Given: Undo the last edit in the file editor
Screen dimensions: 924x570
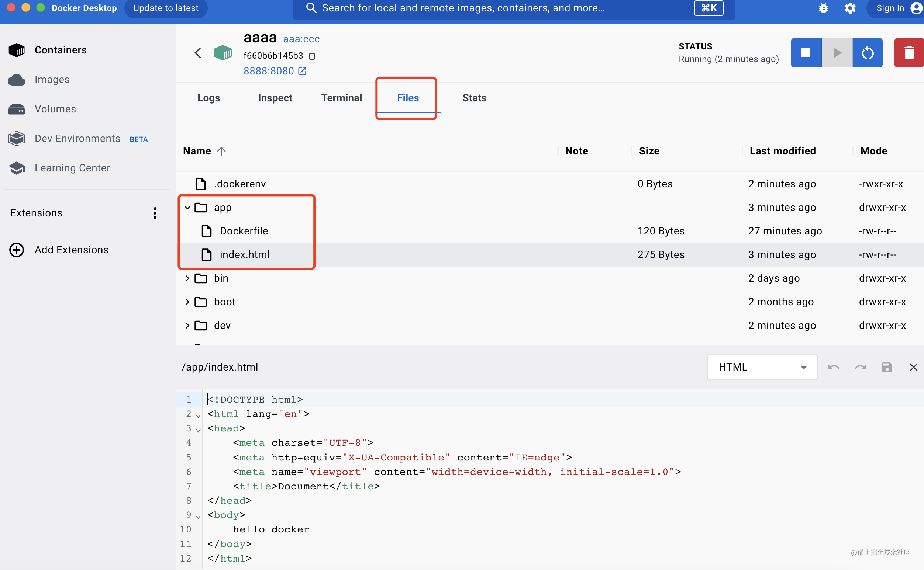Looking at the screenshot, I should point(834,367).
